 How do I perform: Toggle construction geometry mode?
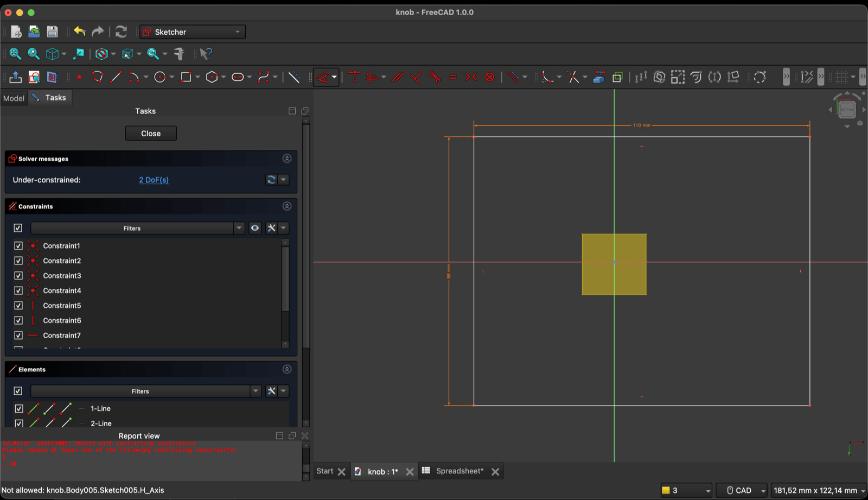point(294,77)
